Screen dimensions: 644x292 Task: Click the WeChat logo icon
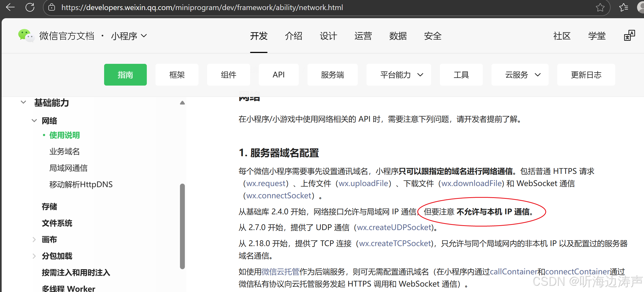click(26, 36)
